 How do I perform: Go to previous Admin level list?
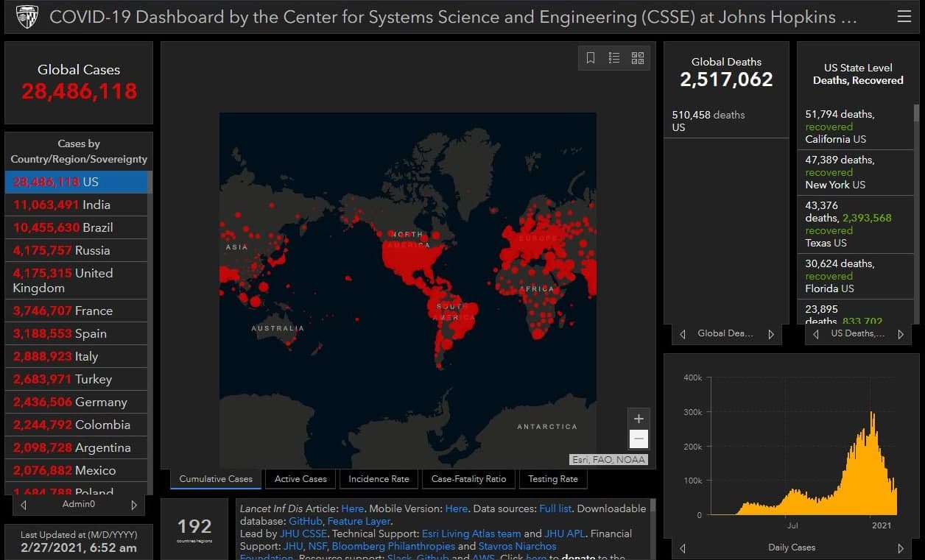point(24,505)
